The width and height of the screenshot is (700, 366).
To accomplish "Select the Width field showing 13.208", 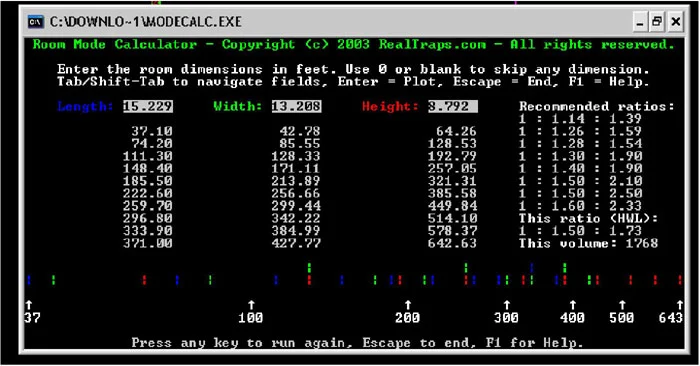I will click(296, 106).
